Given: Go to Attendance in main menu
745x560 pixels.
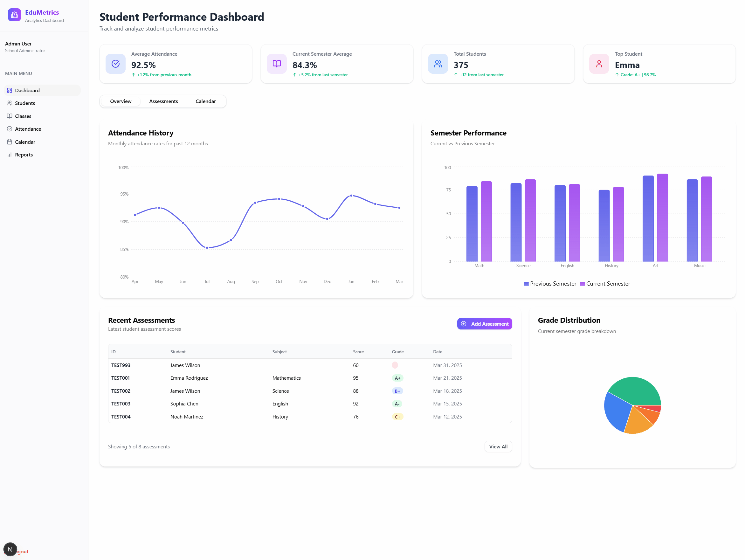Looking at the screenshot, I should [x=28, y=129].
